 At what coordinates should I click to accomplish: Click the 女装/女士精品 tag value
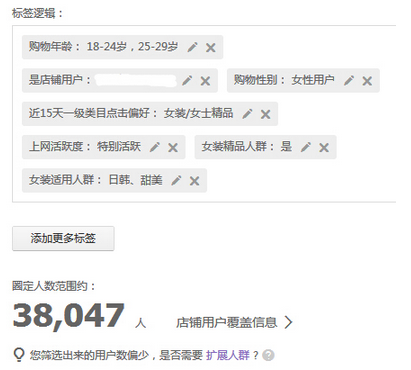click(x=198, y=113)
